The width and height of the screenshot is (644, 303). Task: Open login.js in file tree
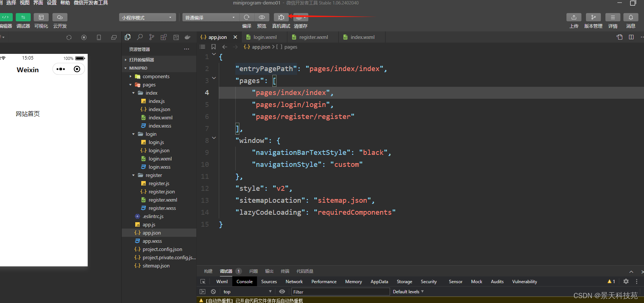(159, 142)
